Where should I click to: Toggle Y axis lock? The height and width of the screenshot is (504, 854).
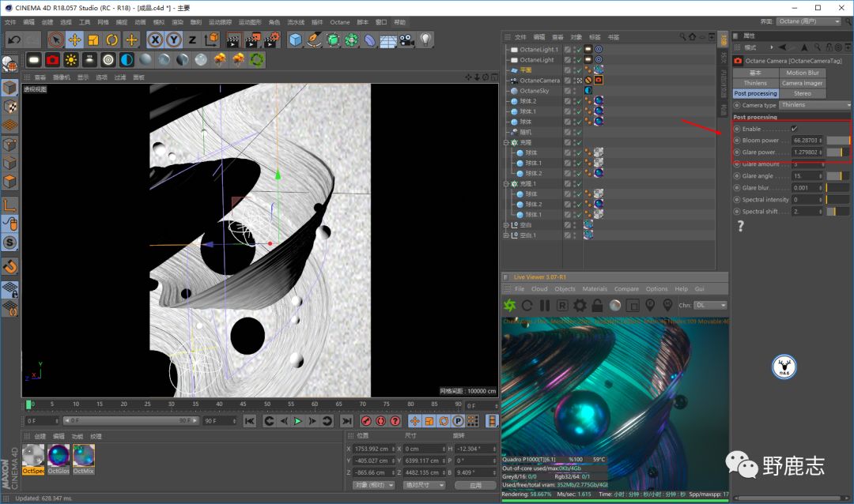(174, 39)
